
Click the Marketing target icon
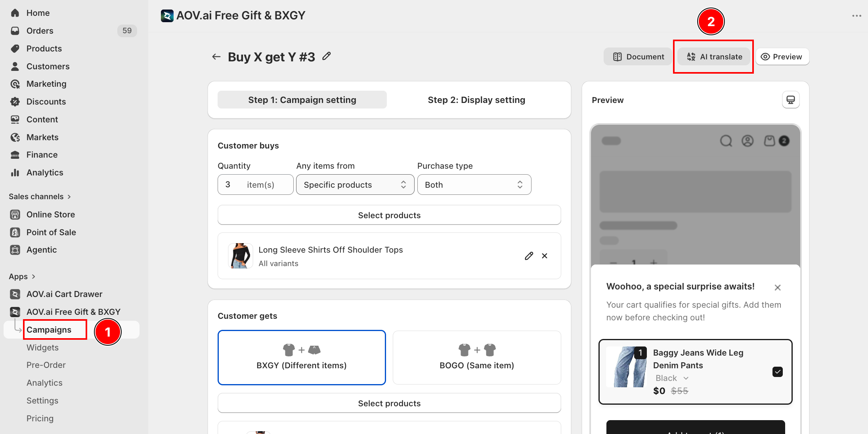15,84
